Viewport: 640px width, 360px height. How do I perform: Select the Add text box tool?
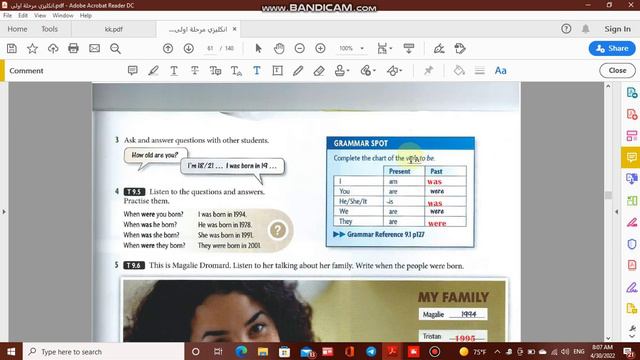point(278,71)
